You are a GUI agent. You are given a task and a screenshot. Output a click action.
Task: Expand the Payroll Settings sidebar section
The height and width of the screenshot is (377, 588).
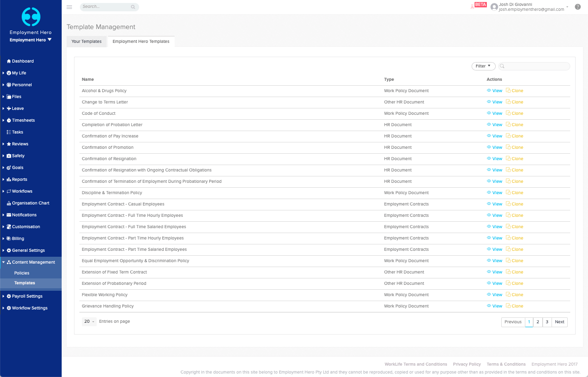pyautogui.click(x=27, y=296)
